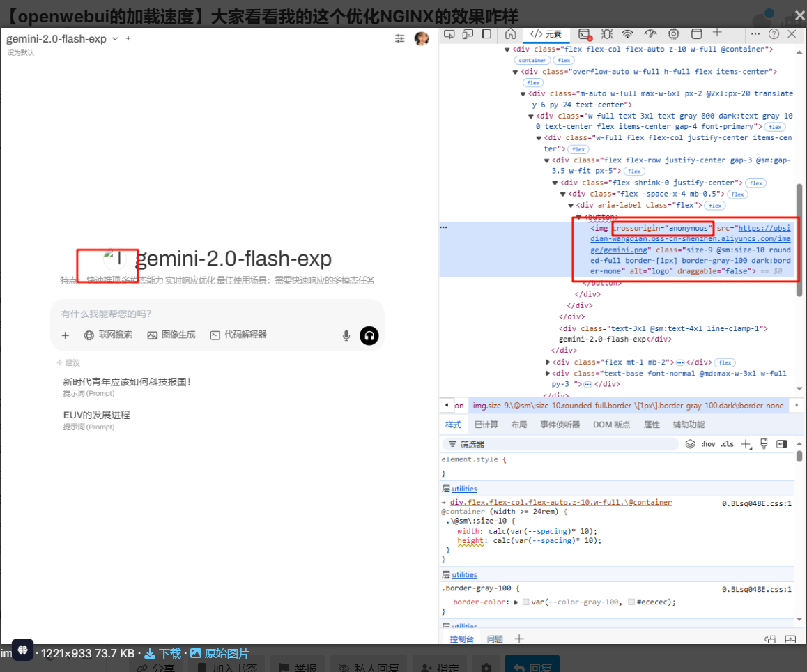Collapse the flex-col flex-auto z-10 div node

coord(507,49)
